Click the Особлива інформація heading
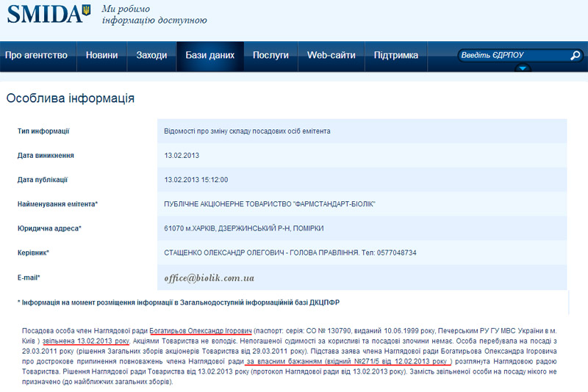The height and width of the screenshot is (392, 588). 71,98
